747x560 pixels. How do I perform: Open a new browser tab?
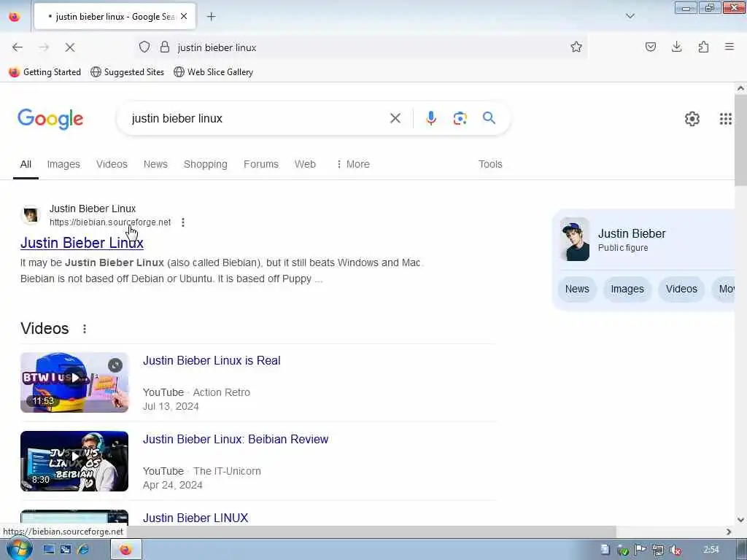click(x=211, y=17)
